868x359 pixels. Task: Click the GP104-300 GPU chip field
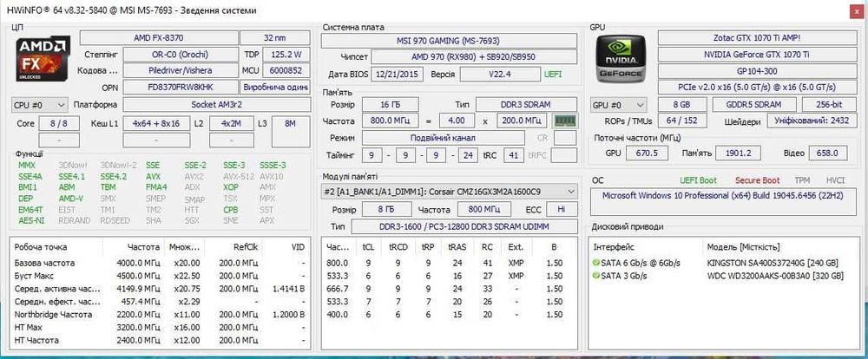pos(757,71)
